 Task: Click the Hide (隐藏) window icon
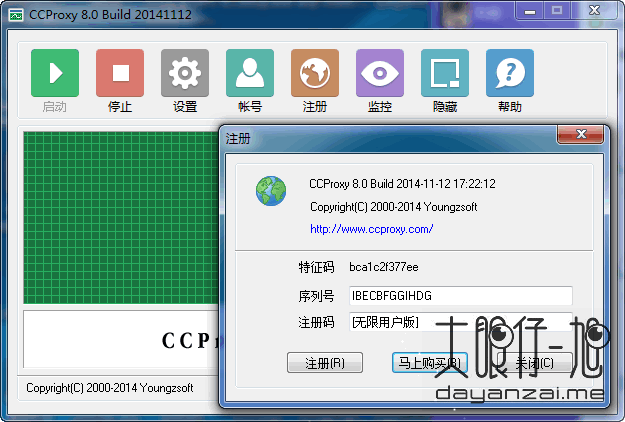pos(445,73)
